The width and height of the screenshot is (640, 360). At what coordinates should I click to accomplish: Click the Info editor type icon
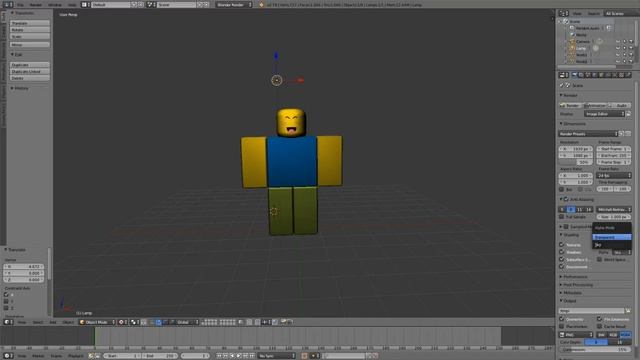point(7,4)
